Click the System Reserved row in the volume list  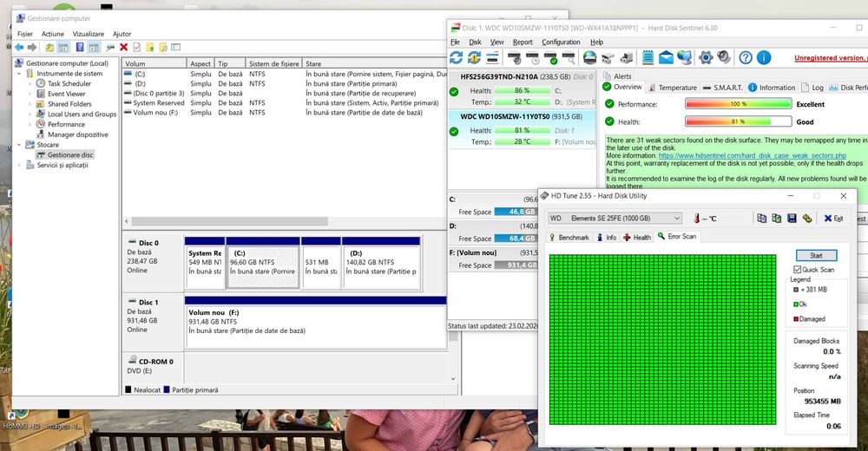pos(282,103)
